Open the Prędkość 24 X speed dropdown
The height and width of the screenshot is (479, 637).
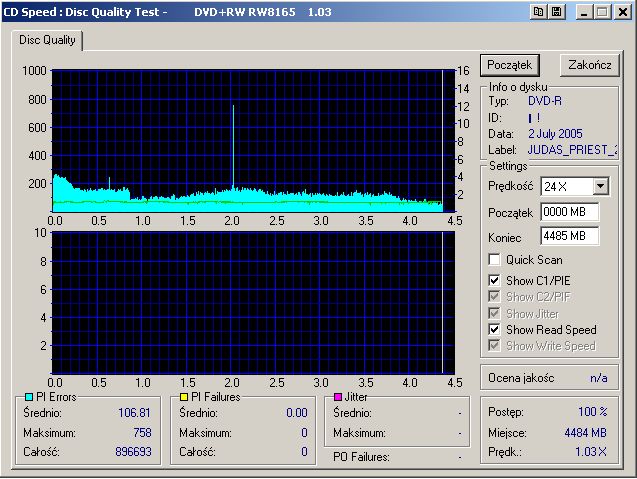coord(600,186)
